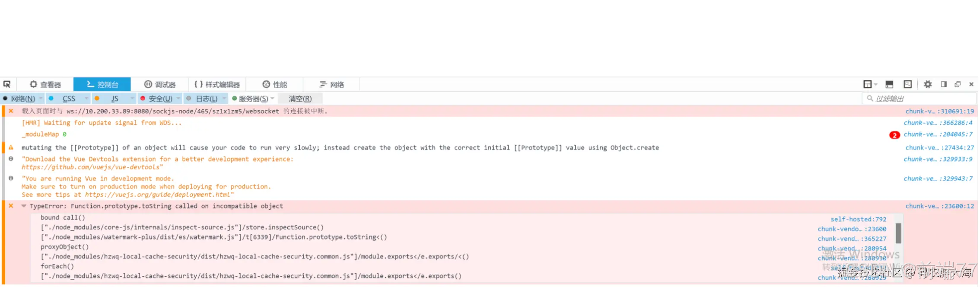The image size is (980, 287).
Task: Select the bound call() stack line
Action: (63, 217)
